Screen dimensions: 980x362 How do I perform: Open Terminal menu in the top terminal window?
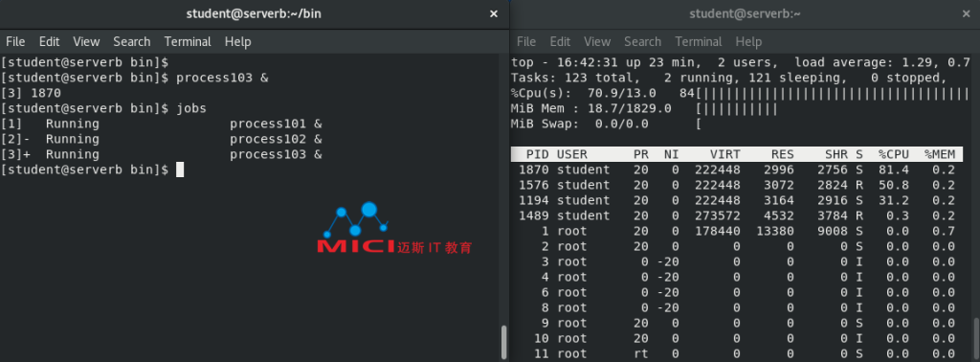pos(698,42)
